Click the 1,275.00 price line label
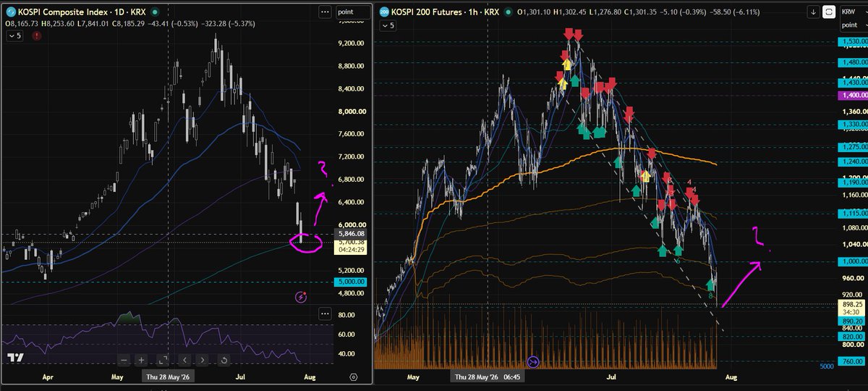This screenshot has width=868, height=391. tap(852, 148)
